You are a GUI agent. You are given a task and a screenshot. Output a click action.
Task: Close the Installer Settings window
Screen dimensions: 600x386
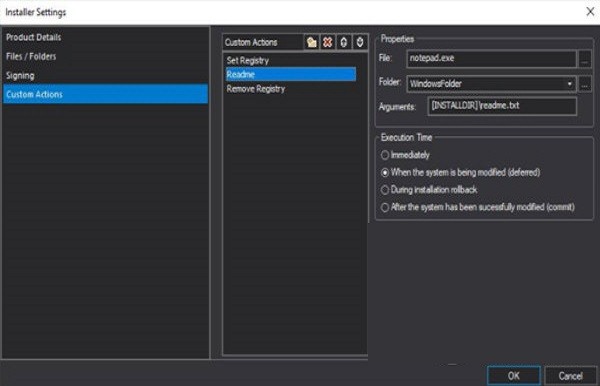coord(590,11)
